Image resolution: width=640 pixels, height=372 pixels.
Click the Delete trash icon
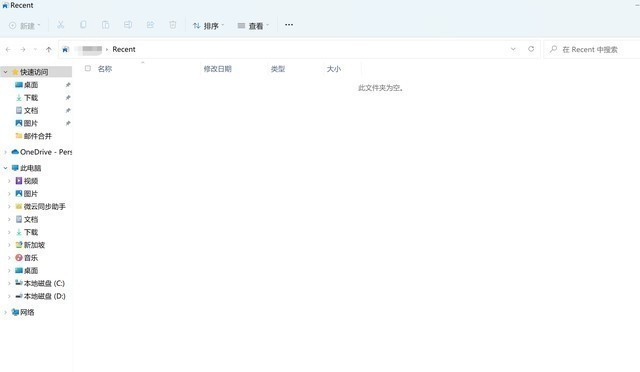click(173, 25)
